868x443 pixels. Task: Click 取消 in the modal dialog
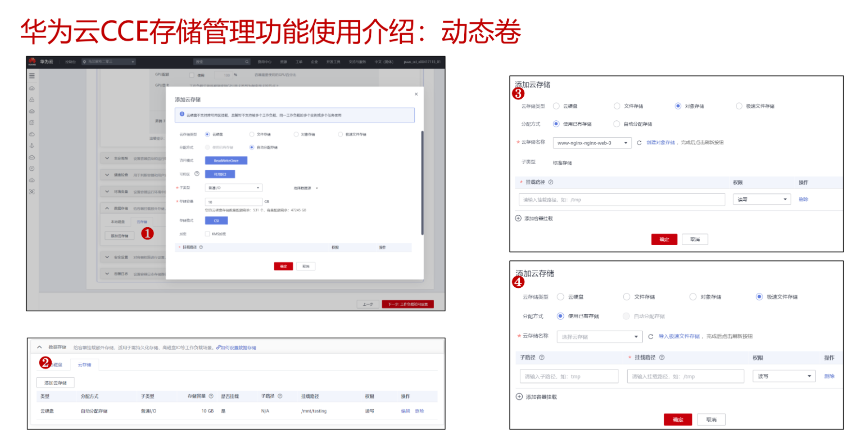[x=306, y=266]
